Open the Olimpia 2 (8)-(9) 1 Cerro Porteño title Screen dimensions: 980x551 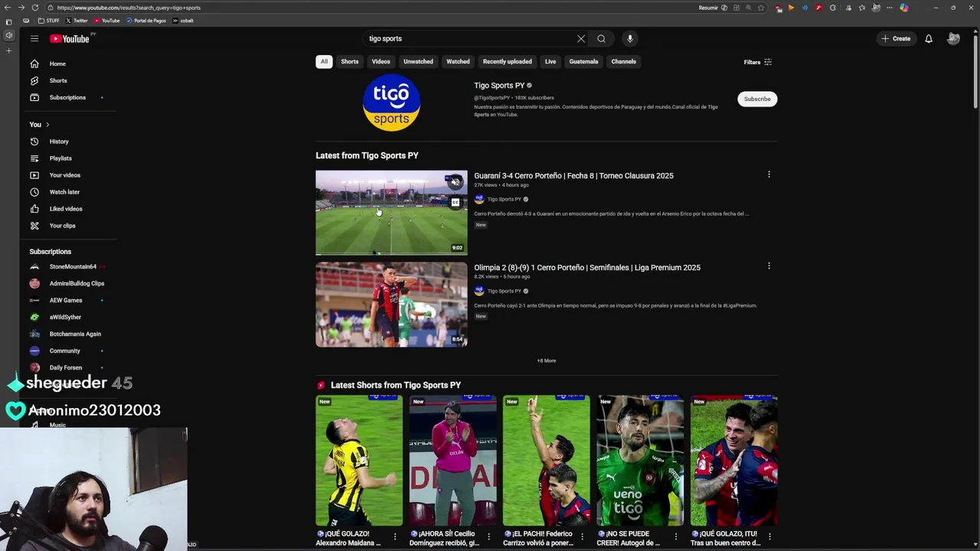click(x=587, y=268)
